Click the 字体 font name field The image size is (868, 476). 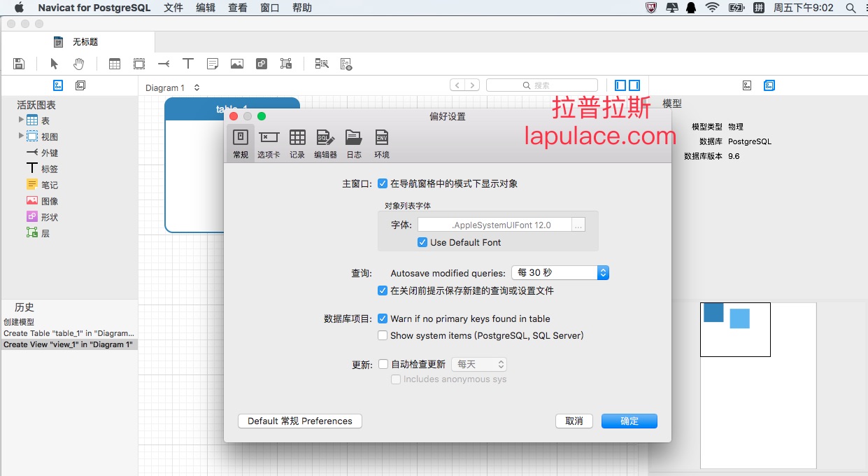pyautogui.click(x=495, y=225)
